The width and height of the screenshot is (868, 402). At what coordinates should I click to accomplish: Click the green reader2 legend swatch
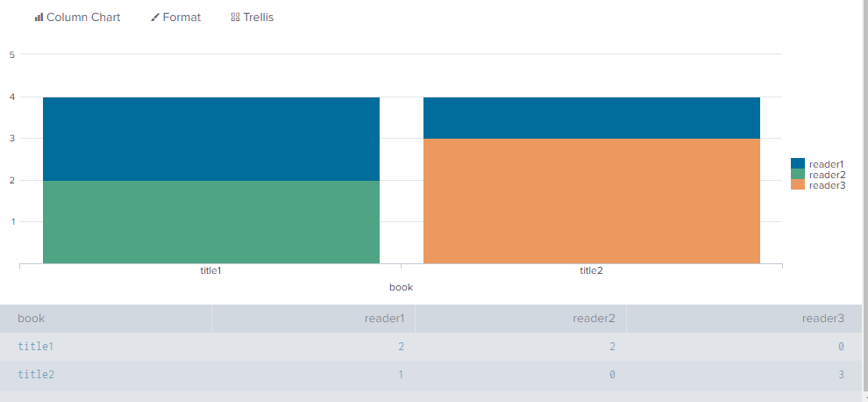pos(797,175)
